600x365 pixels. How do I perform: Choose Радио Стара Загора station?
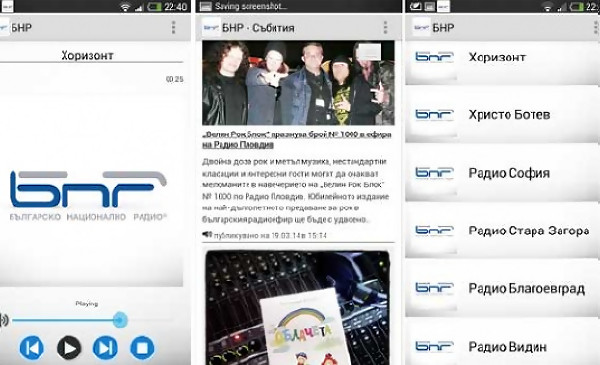point(502,230)
